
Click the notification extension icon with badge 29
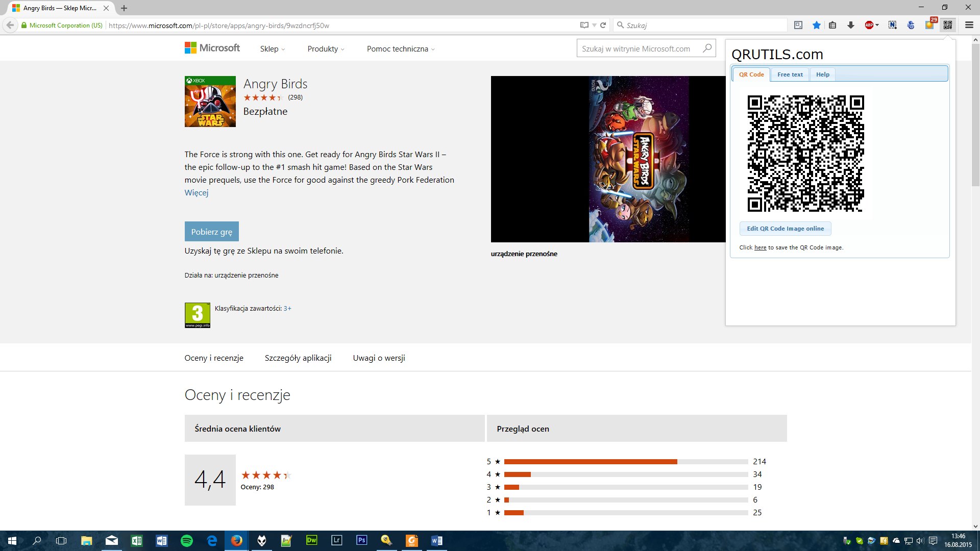pyautogui.click(x=930, y=24)
